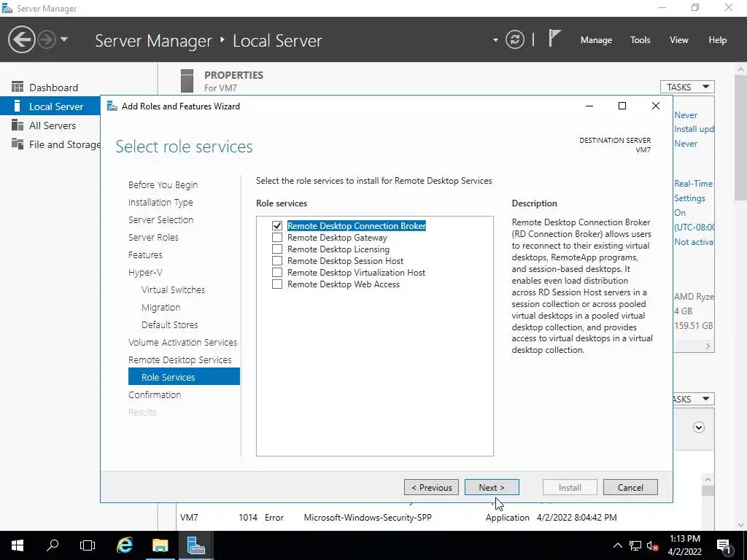Cancel the Add Roles wizard
Viewport: 747px width, 560px height.
tap(630, 487)
